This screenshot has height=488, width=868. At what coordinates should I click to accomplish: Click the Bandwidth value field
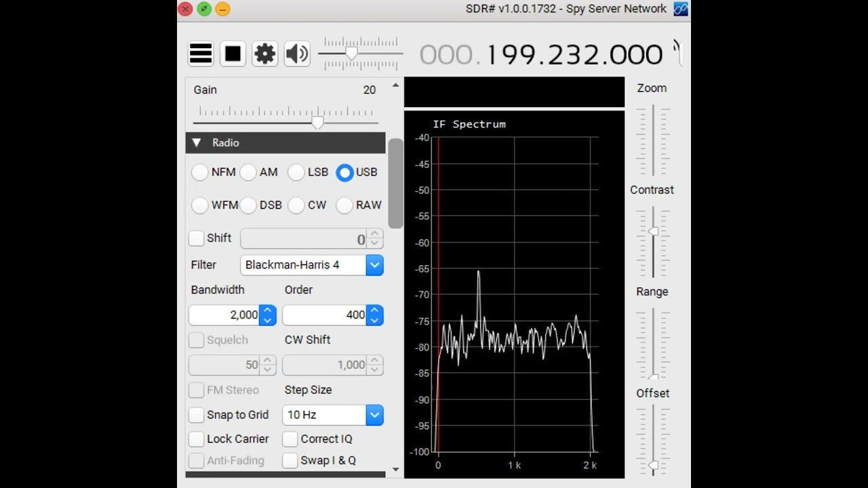[x=224, y=315]
